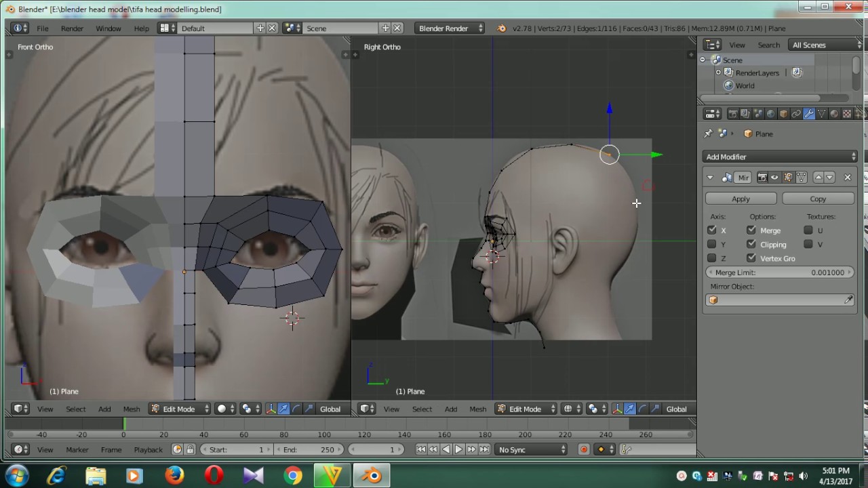Open the Texture properties checker tab
Screen dimensions: 868x488
click(x=847, y=114)
